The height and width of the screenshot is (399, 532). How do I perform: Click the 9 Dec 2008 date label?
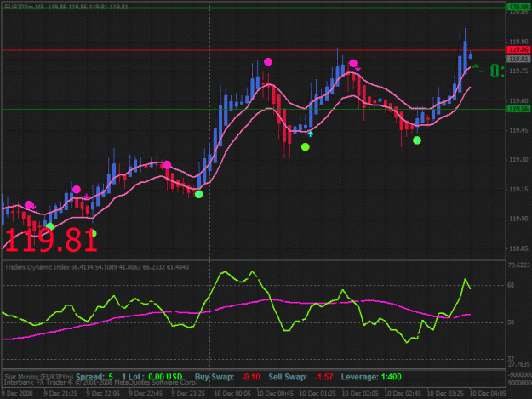pyautogui.click(x=17, y=393)
